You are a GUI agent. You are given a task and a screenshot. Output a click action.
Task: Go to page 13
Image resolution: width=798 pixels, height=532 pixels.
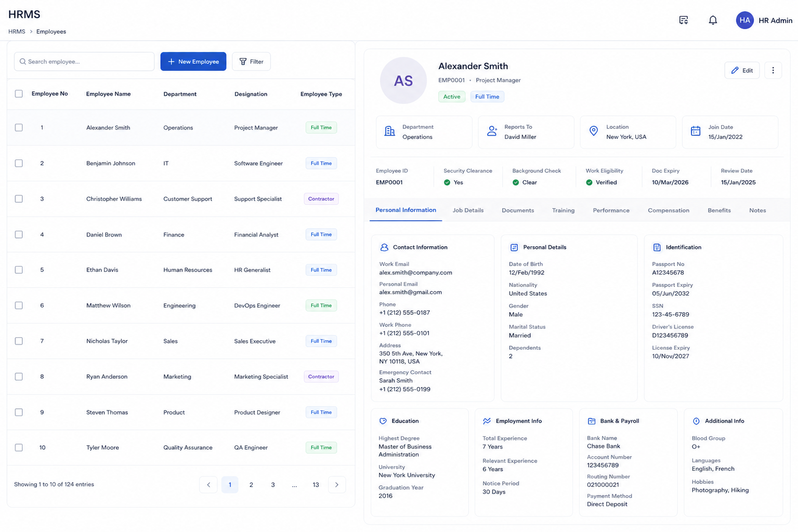316,485
